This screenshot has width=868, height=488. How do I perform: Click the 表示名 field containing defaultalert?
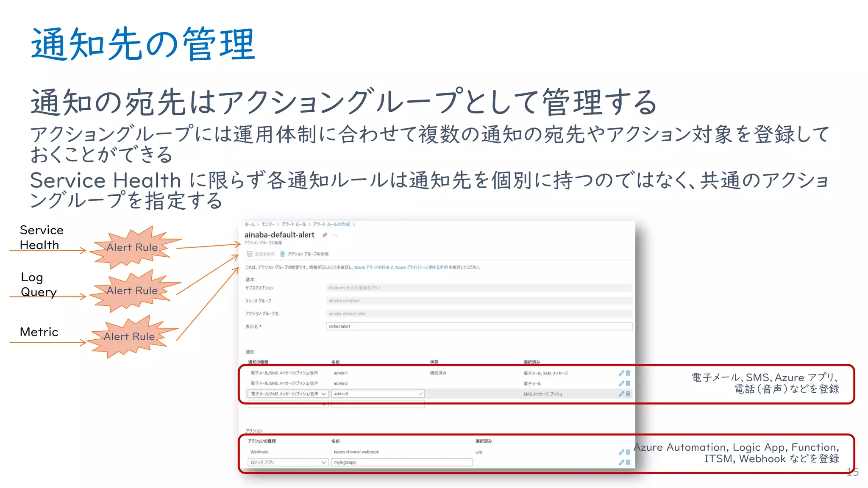click(x=479, y=326)
